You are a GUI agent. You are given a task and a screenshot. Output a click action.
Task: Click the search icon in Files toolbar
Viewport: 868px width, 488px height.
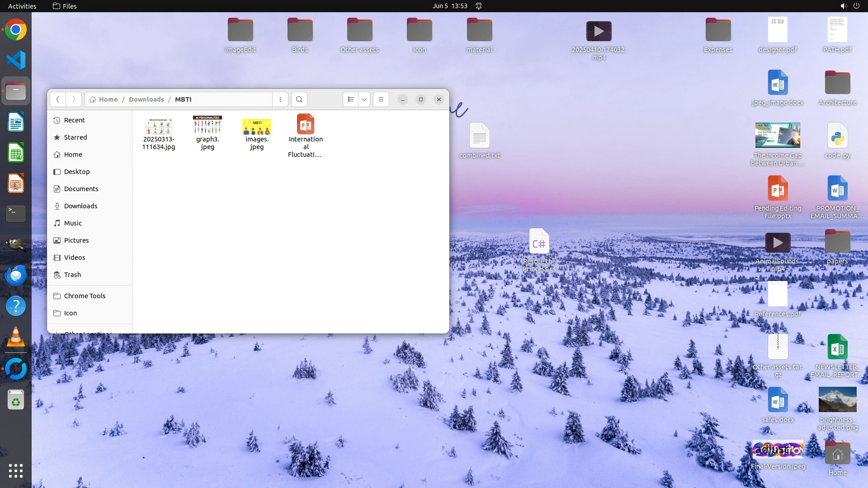click(299, 99)
